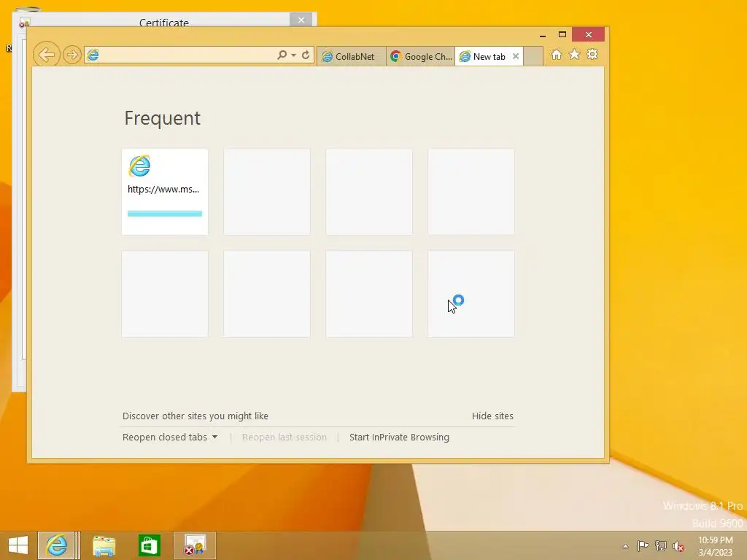Image resolution: width=747 pixels, height=560 pixels.
Task: Switch to the CollabNet tab
Action: pyautogui.click(x=351, y=57)
